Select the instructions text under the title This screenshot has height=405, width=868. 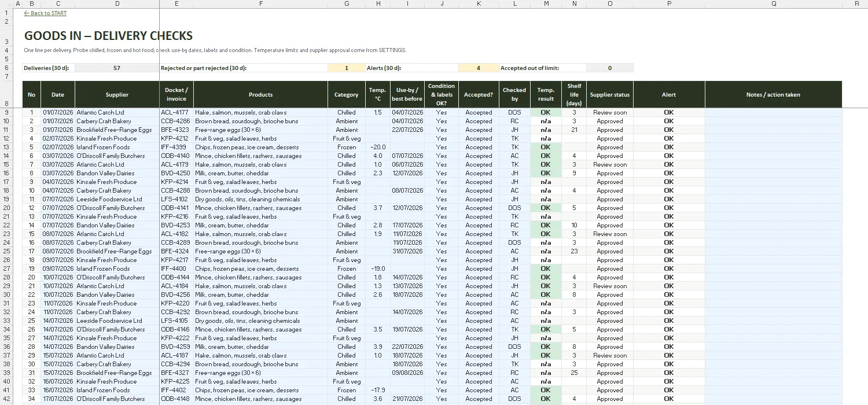[x=215, y=50]
